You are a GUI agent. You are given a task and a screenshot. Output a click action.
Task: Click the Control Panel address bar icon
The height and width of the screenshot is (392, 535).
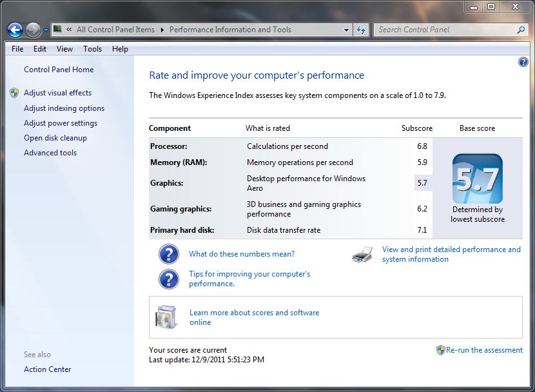pyautogui.click(x=57, y=29)
